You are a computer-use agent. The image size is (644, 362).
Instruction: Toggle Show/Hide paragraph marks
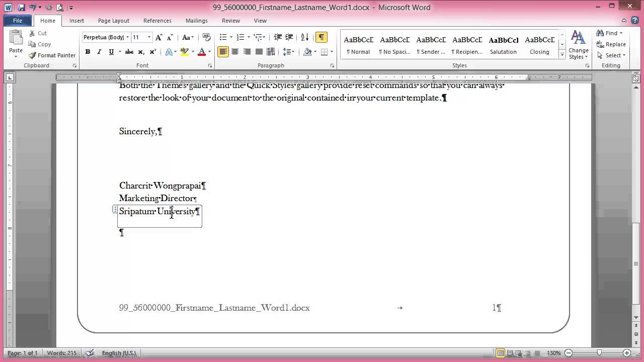click(321, 37)
